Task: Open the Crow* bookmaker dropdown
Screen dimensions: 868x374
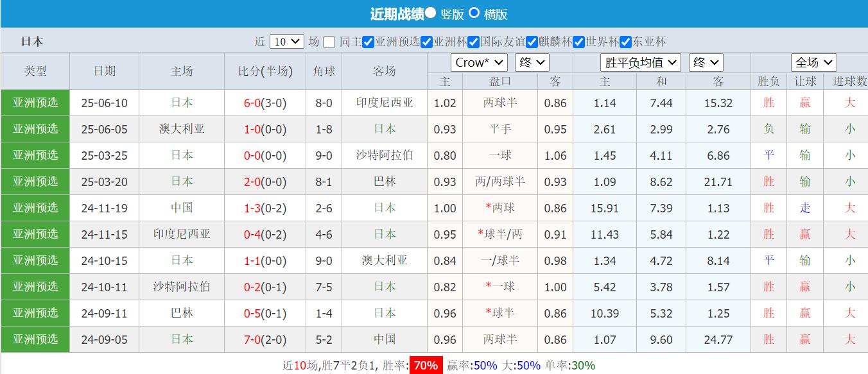Action: 479,62
